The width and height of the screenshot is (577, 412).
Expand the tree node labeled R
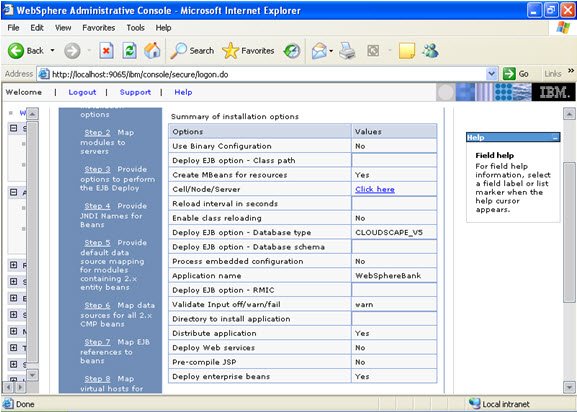coord(14,265)
